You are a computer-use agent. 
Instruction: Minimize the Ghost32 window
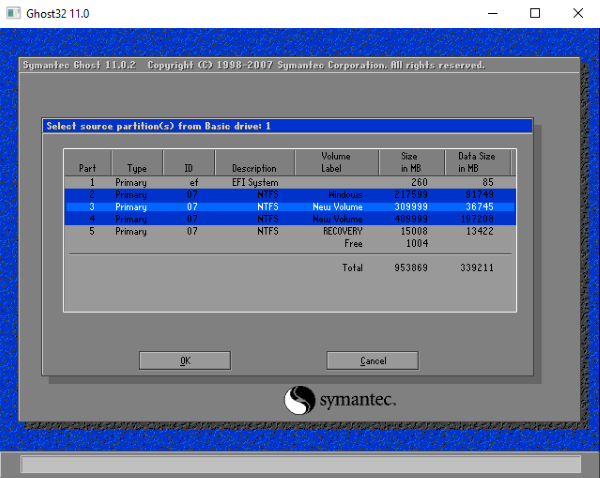pos(493,13)
